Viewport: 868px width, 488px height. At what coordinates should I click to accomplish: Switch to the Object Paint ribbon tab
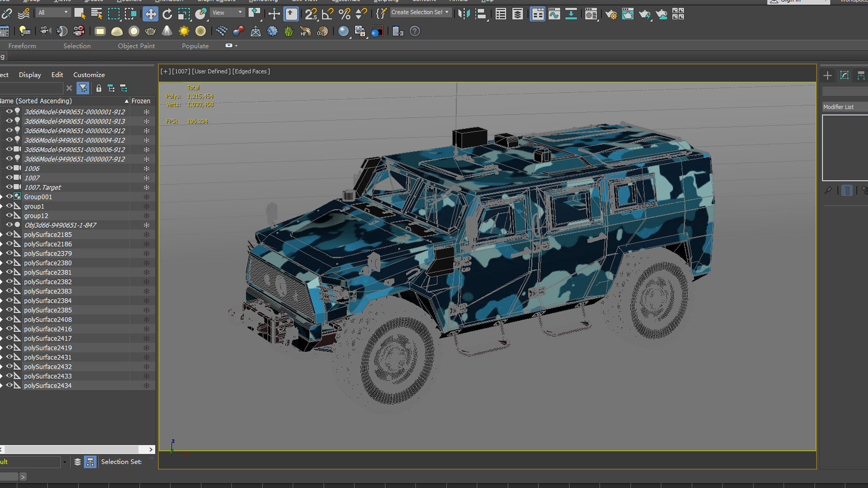pyautogui.click(x=137, y=46)
